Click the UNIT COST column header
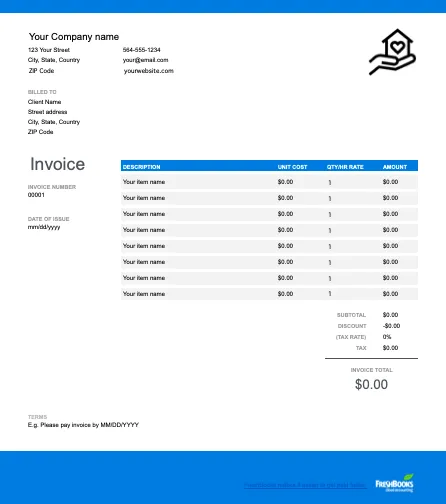The width and height of the screenshot is (446, 504). 292,167
